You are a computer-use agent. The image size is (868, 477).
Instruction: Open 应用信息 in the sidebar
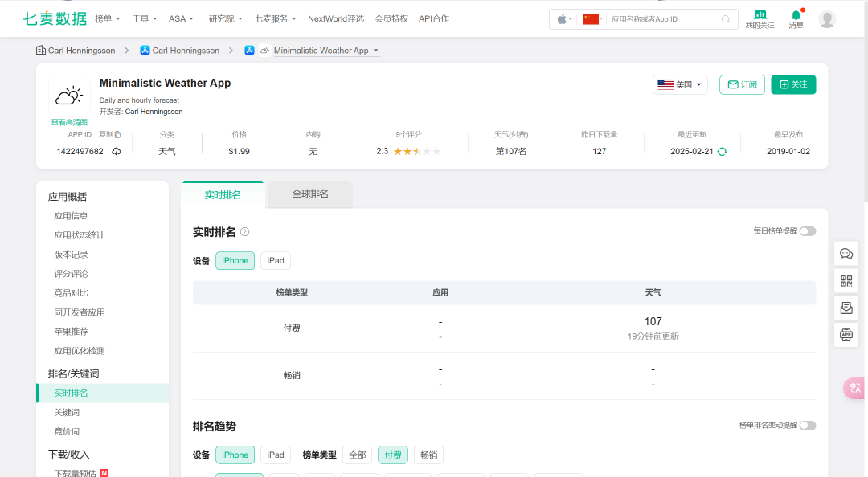tap(71, 216)
